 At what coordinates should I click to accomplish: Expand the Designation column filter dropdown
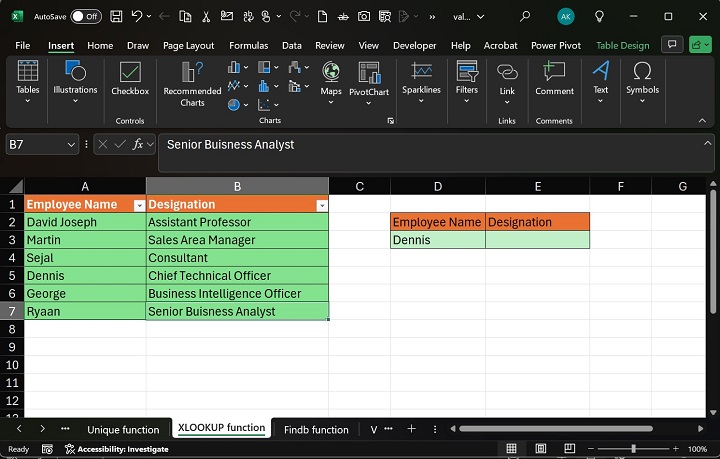[x=321, y=205]
